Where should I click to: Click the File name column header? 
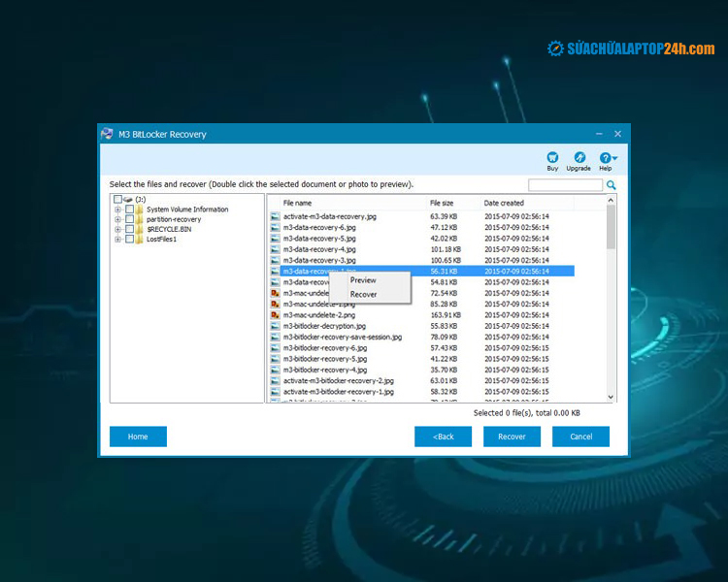click(x=353, y=203)
